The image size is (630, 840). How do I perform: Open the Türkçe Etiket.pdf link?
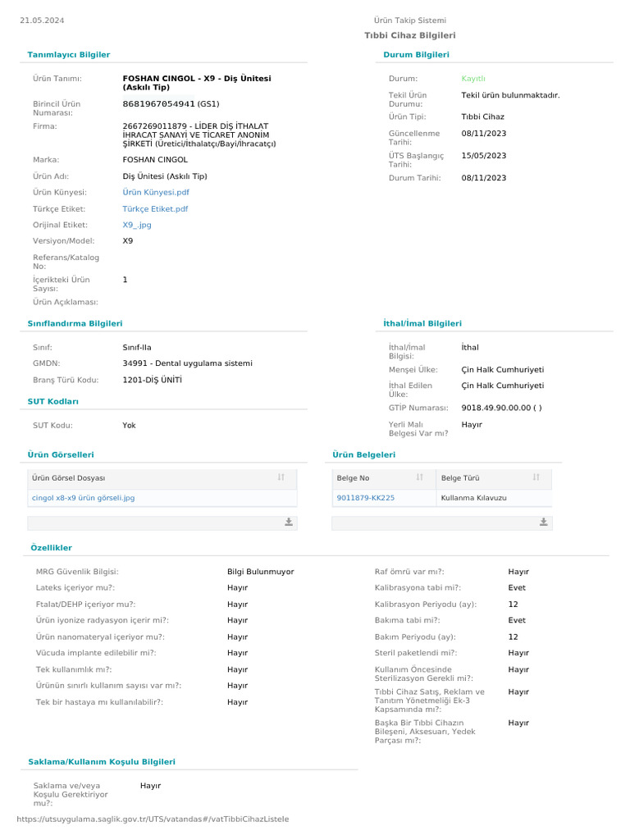click(x=155, y=209)
